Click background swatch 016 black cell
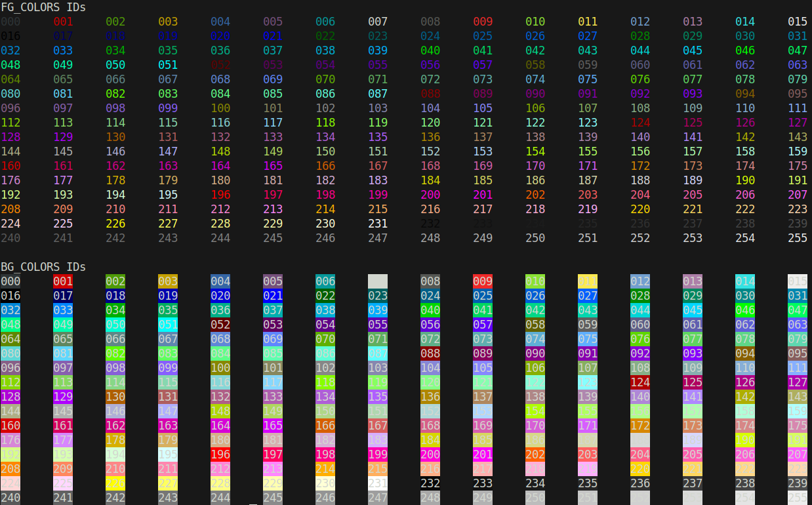The width and height of the screenshot is (812, 505). coord(10,296)
